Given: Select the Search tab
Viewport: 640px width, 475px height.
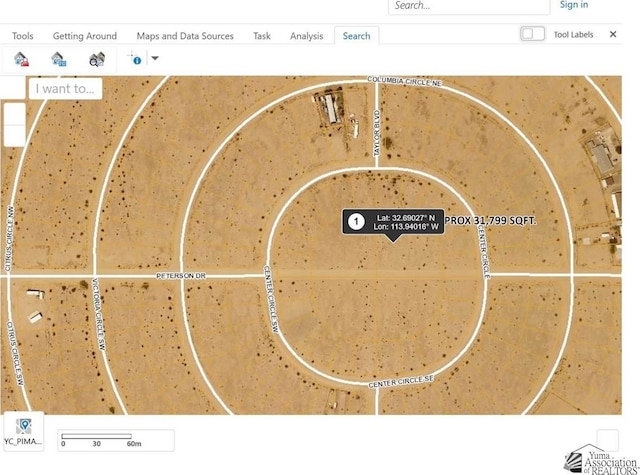Looking at the screenshot, I should (x=356, y=36).
